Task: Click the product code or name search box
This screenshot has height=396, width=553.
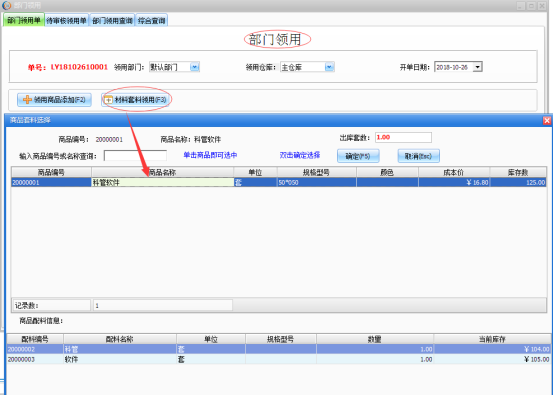Action: click(x=135, y=156)
